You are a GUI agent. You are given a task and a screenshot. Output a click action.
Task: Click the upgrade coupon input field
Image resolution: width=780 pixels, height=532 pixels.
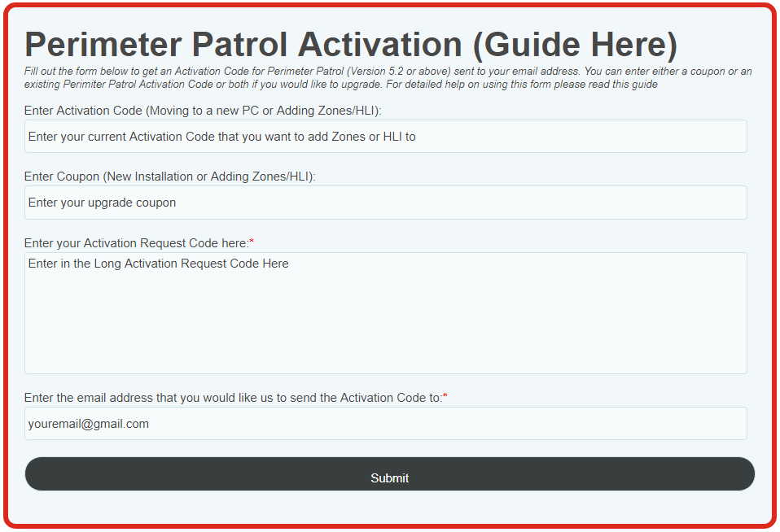coord(386,203)
